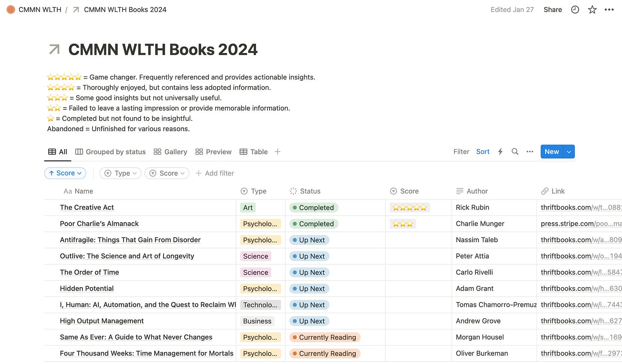Click Completed status for The Creative Act
The height and width of the screenshot is (364, 622).
click(314, 208)
